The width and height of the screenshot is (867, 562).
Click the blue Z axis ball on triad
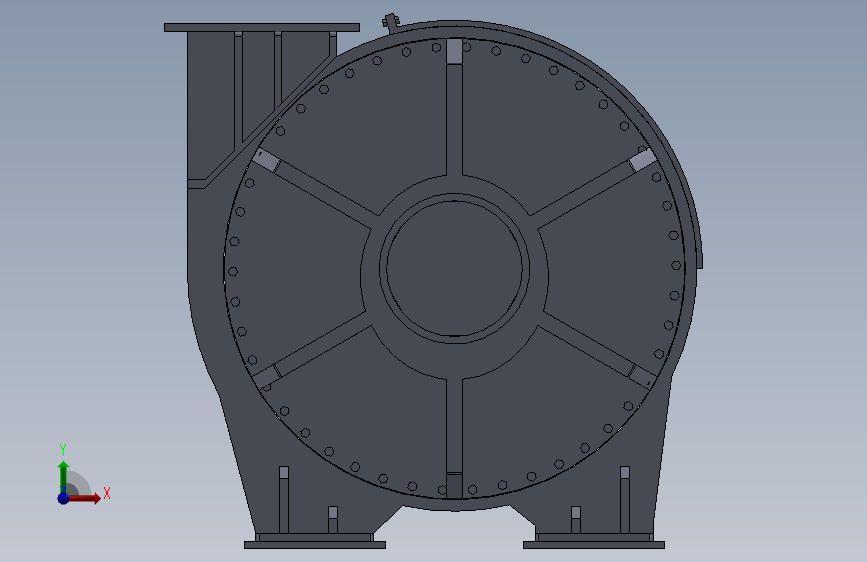[63, 498]
